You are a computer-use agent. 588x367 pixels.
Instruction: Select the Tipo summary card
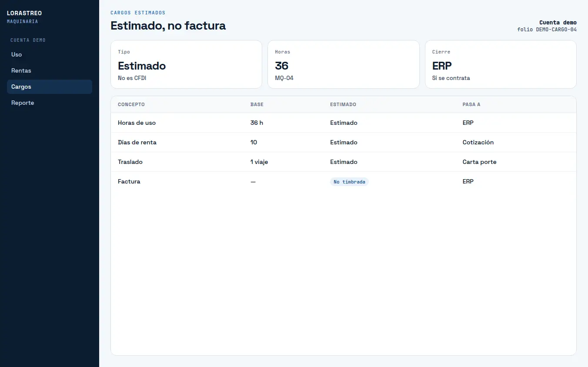click(x=186, y=64)
